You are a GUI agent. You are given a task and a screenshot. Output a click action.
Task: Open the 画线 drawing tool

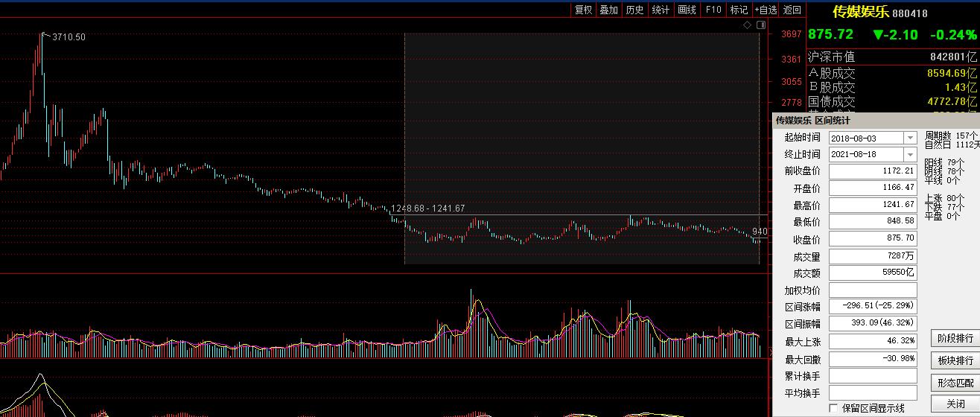(687, 10)
